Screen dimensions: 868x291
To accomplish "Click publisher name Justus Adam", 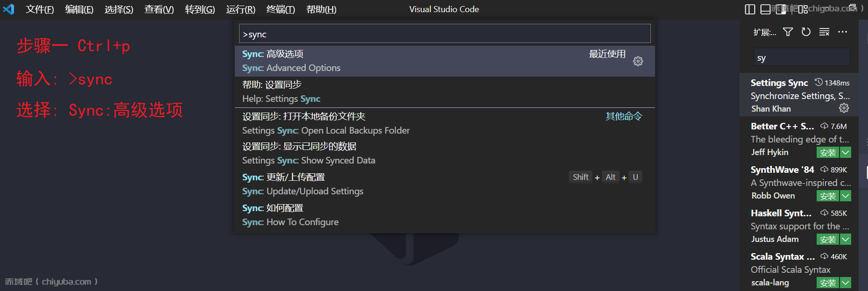I will [775, 239].
